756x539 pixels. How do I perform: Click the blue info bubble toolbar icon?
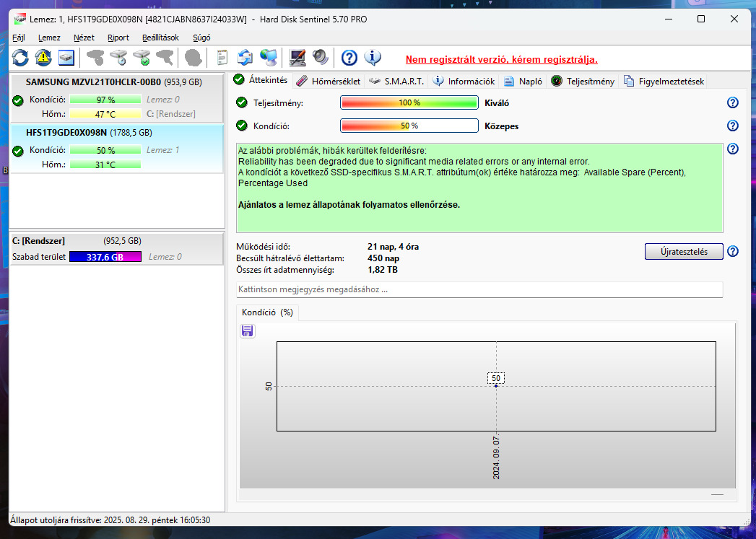[x=373, y=58]
